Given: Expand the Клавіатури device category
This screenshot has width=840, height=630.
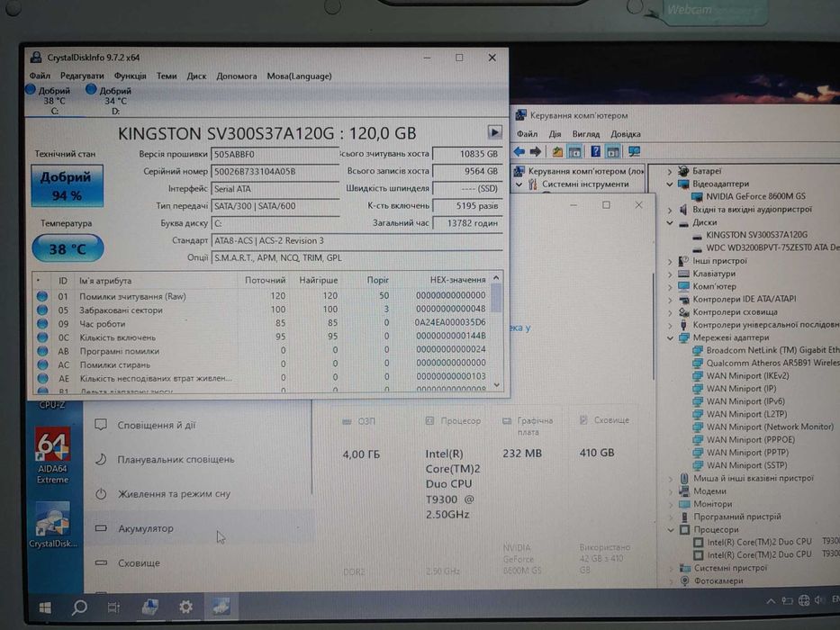Looking at the screenshot, I should (670, 274).
